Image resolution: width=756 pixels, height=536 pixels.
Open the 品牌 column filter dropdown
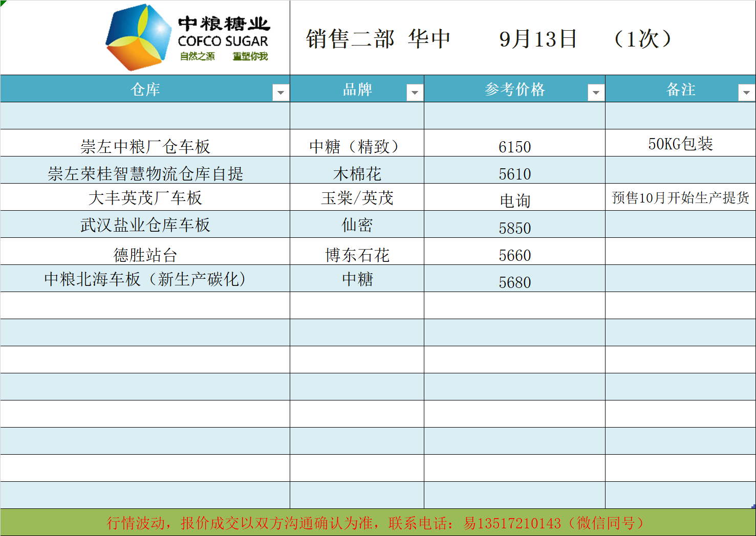point(414,93)
